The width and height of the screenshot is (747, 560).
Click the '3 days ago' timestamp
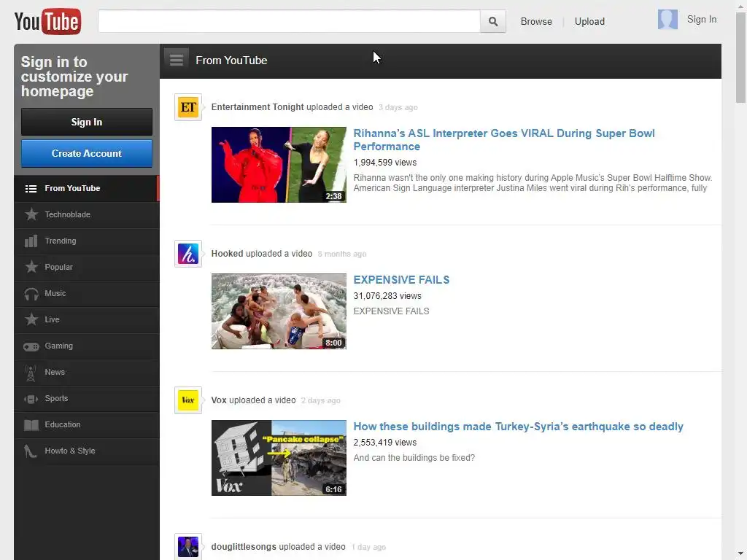coord(398,108)
